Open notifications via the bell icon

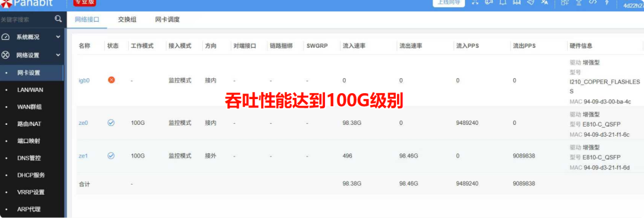tap(503, 2)
